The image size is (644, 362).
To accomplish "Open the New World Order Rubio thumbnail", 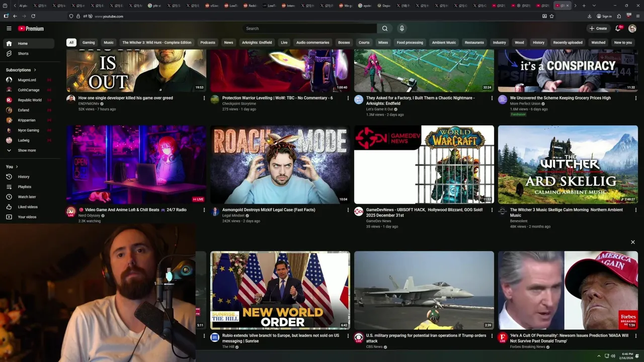I will coord(280,290).
